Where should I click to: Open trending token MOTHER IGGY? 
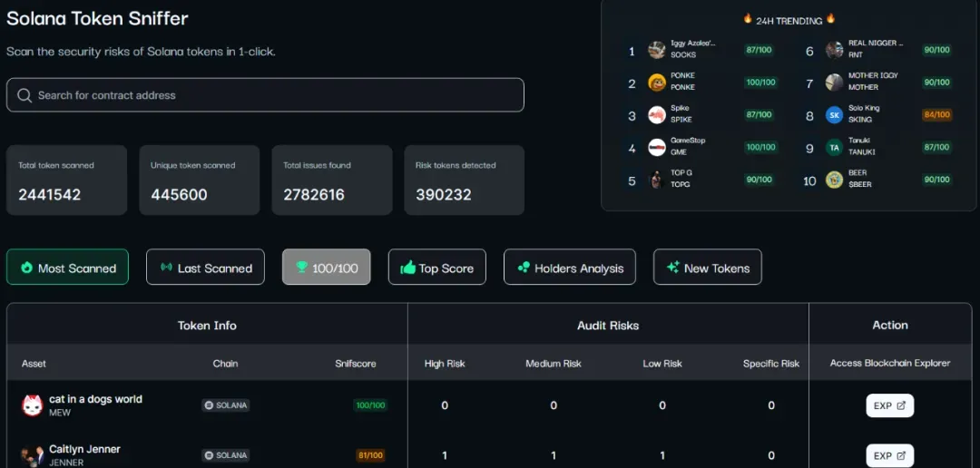tap(873, 75)
